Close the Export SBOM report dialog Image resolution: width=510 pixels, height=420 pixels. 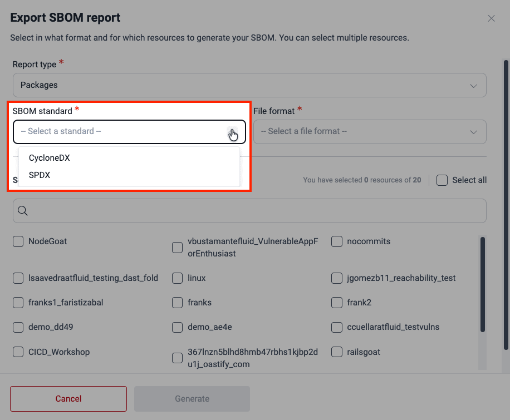[x=491, y=18]
